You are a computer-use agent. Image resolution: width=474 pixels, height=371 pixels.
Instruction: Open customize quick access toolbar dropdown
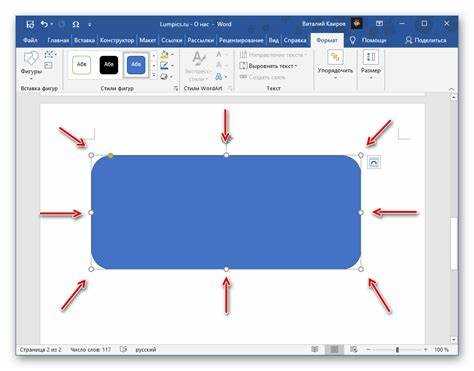tap(90, 25)
